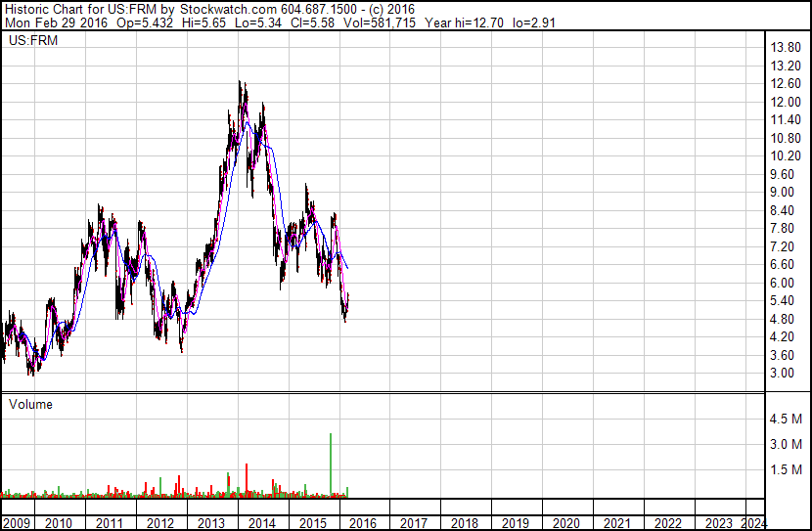Click the 2013 year on the axis
This screenshot has height=531, width=812.
pyautogui.click(x=210, y=523)
